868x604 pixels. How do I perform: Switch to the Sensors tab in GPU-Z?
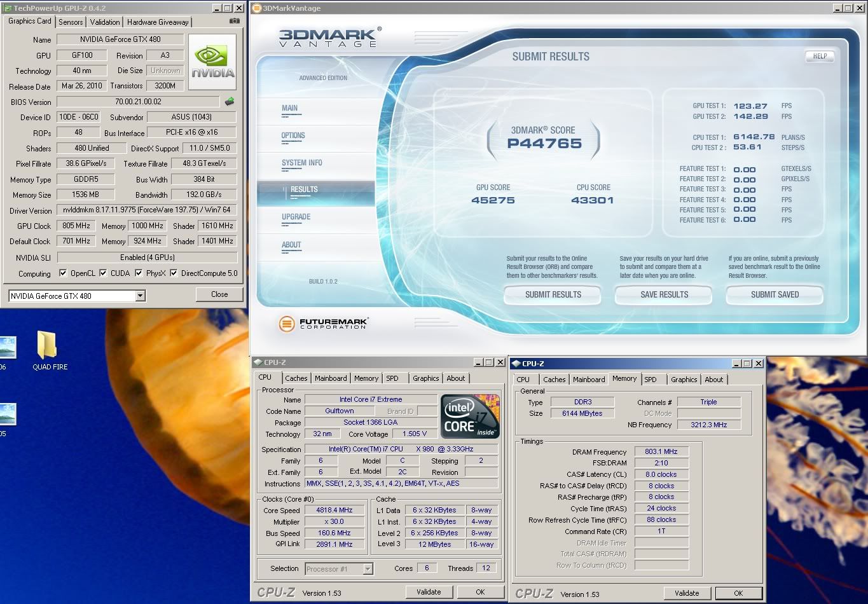coord(71,22)
